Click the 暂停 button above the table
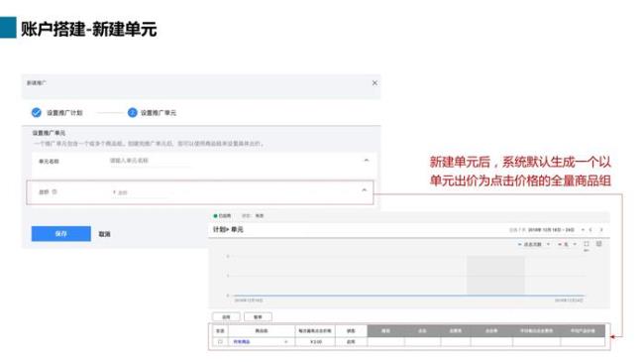 [x=258, y=317]
